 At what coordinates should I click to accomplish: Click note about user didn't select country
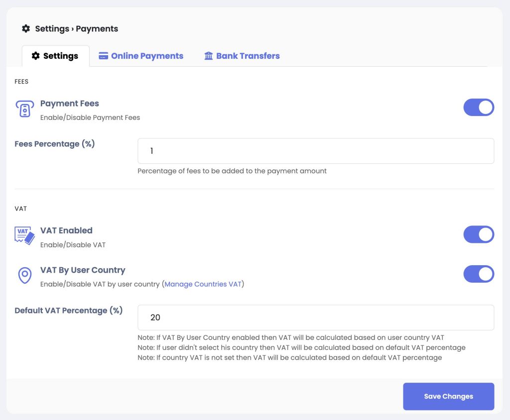(301, 347)
